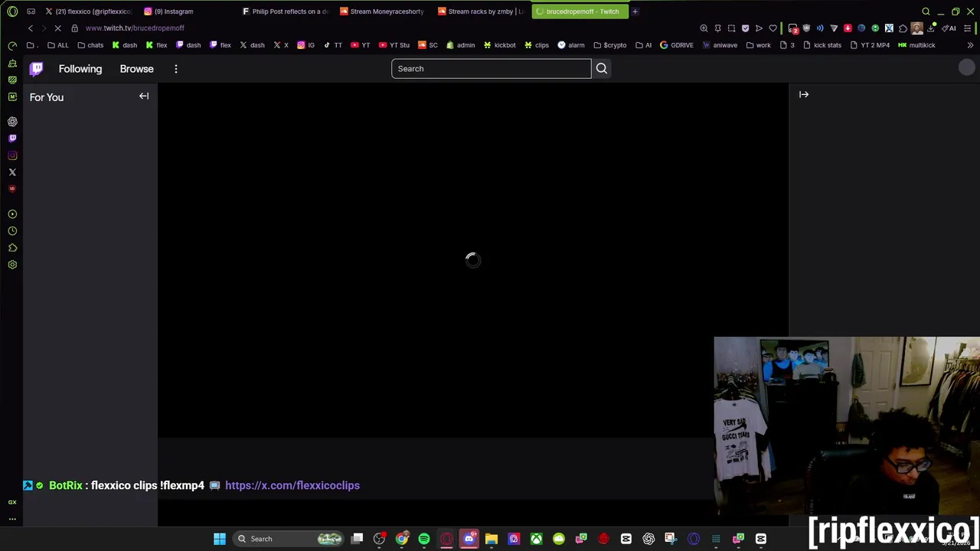Open the user avatar menu
980x551 pixels.
click(x=966, y=67)
